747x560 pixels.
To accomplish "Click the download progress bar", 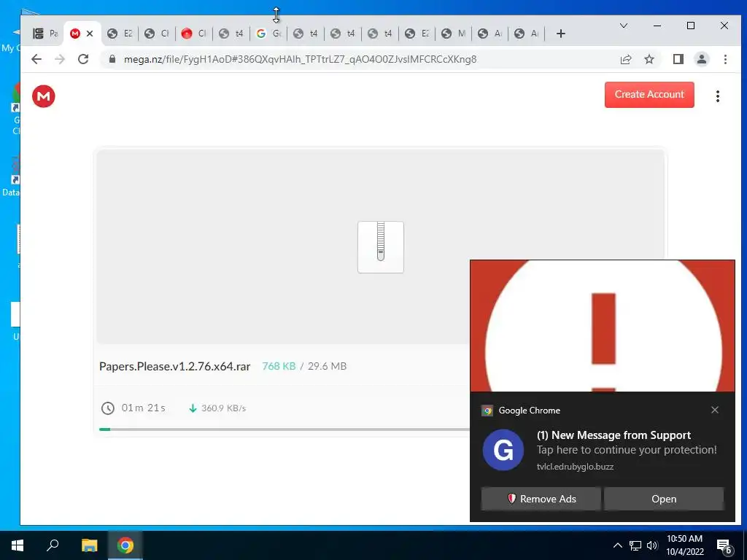I will (x=285, y=429).
